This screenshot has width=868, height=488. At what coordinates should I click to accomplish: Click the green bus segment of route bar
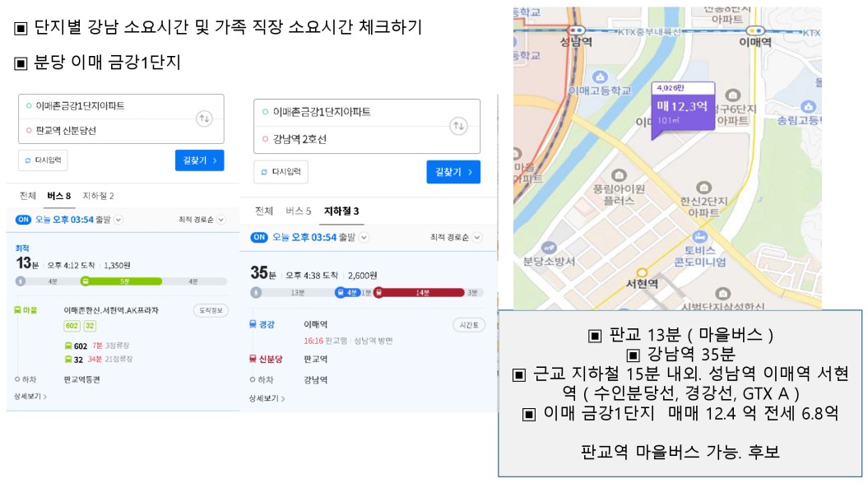121,281
